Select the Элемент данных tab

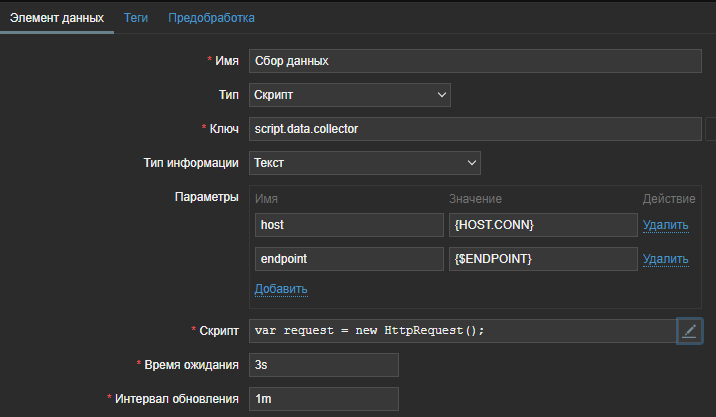[57, 18]
